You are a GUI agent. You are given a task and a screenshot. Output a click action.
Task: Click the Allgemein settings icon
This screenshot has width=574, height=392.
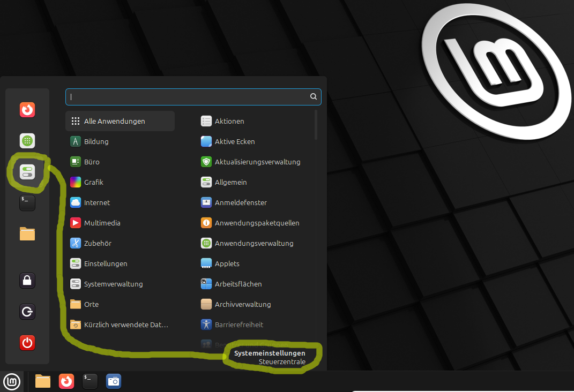pos(206,182)
